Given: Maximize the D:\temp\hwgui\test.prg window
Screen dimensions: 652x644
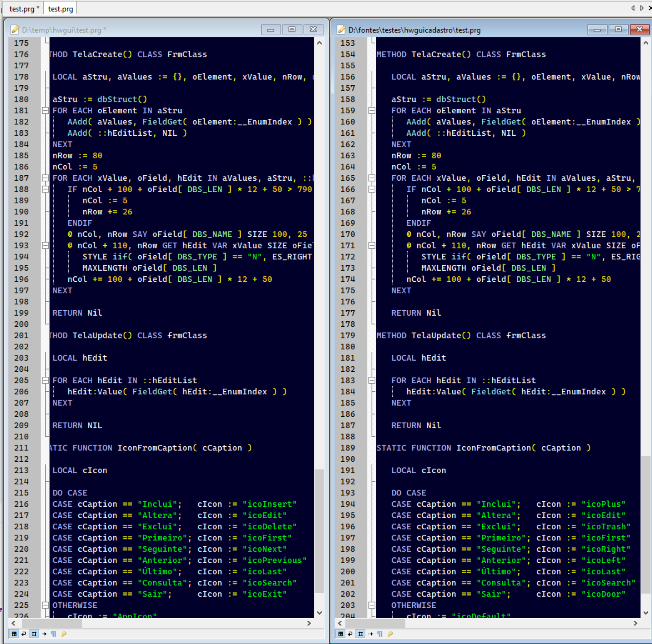Looking at the screenshot, I should [292, 30].
